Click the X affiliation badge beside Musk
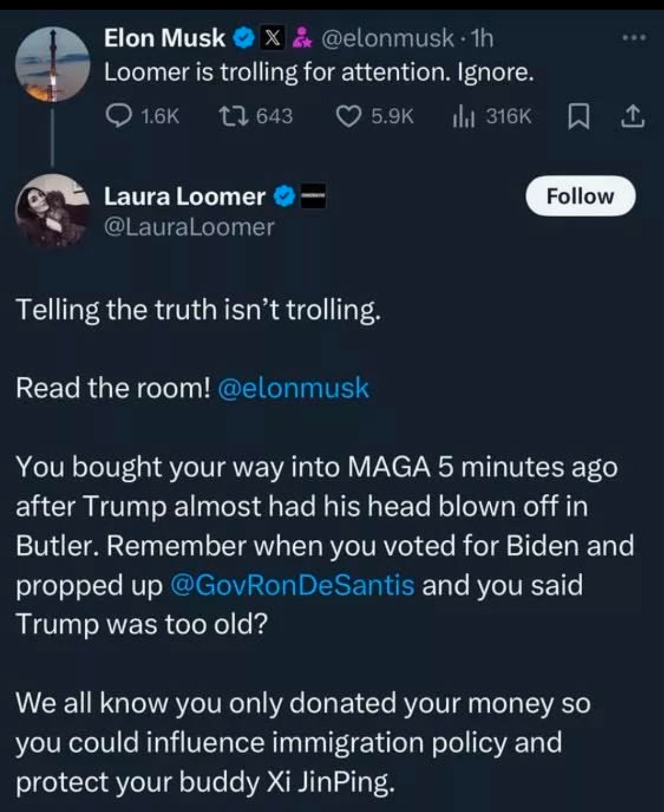Viewport: 664px width, 812px height. [x=273, y=39]
